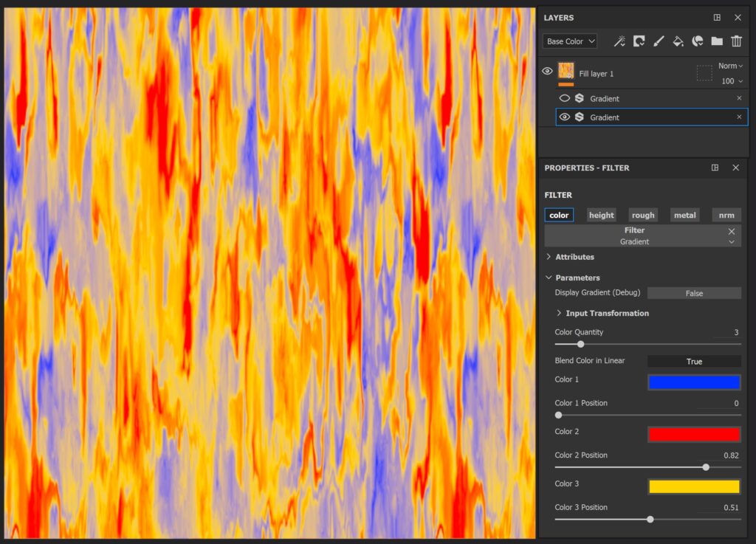This screenshot has height=544, width=756.
Task: Close the Properties - Filter panel
Action: [736, 168]
